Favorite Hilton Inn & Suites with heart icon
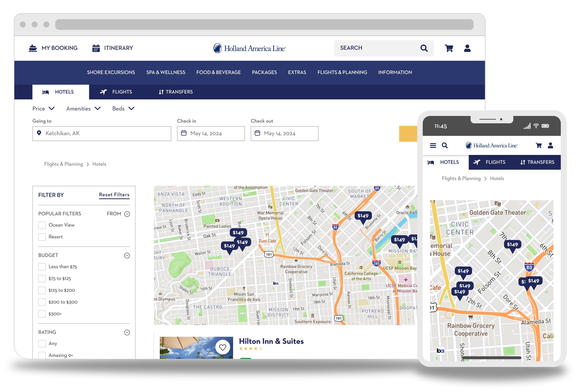584x392 pixels. pyautogui.click(x=222, y=347)
